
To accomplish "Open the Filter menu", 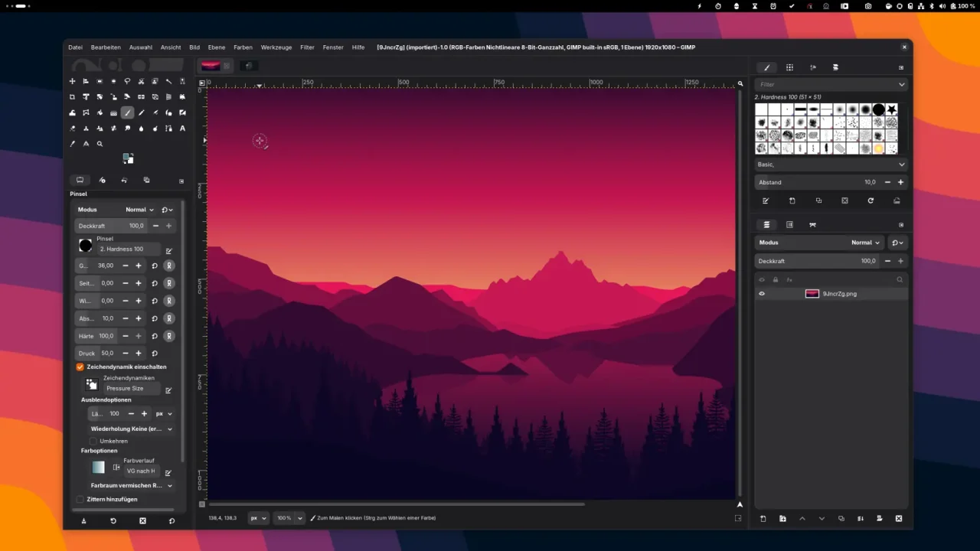I will (307, 47).
